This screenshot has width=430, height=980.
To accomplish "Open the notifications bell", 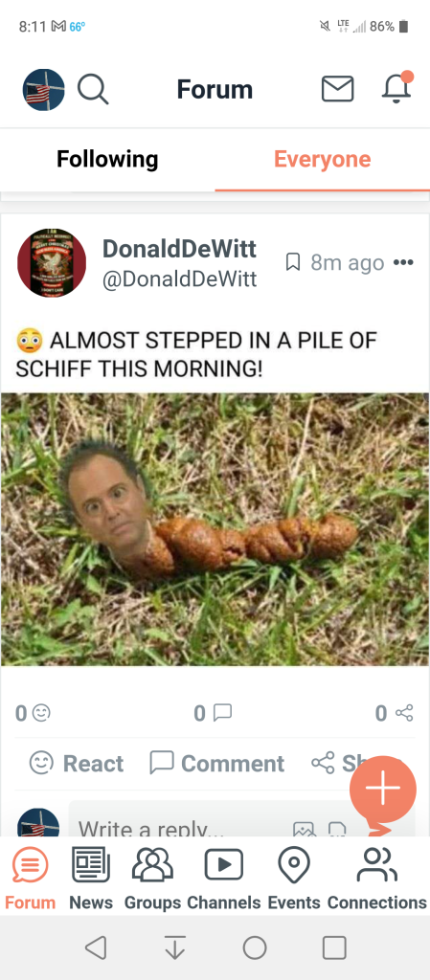I will (396, 87).
